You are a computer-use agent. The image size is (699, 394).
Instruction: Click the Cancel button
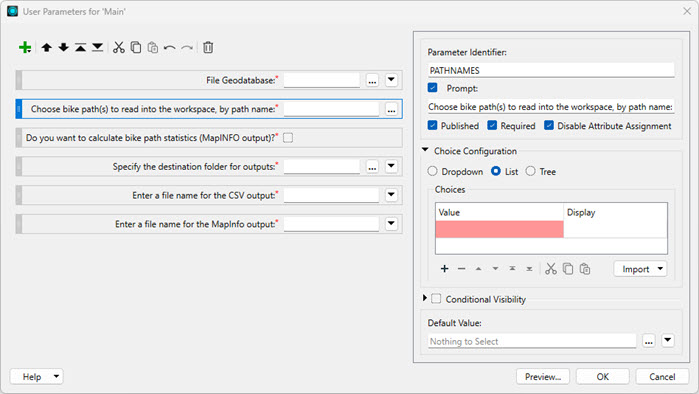662,377
